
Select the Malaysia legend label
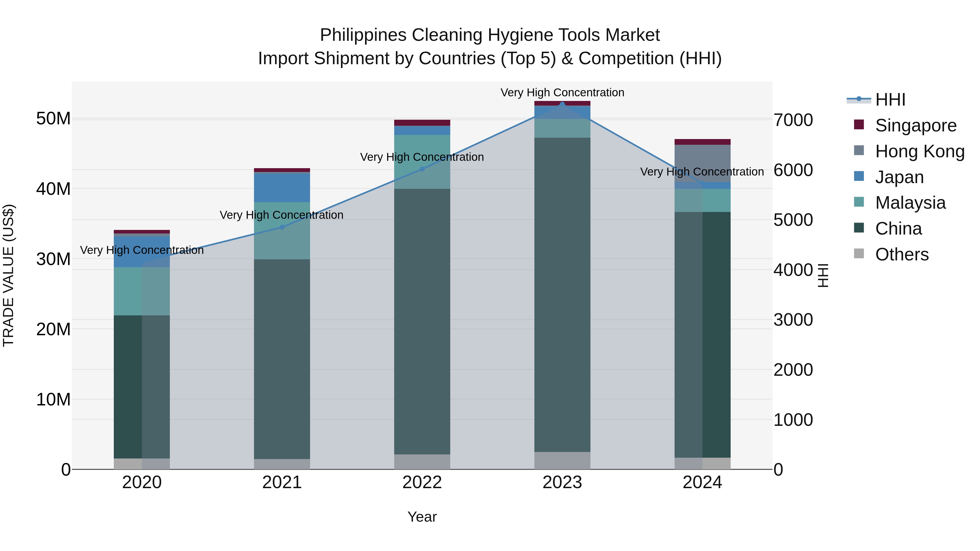coord(910,203)
